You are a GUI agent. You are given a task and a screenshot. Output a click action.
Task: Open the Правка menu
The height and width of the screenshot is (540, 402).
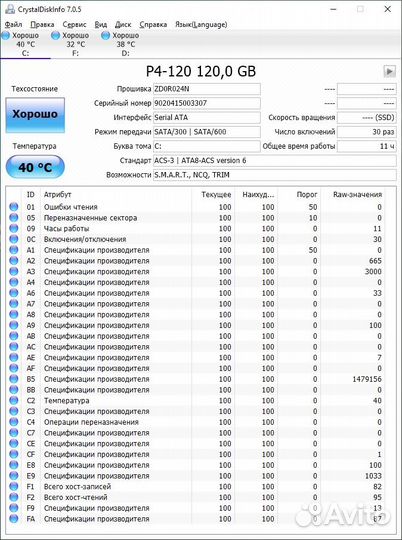point(42,25)
